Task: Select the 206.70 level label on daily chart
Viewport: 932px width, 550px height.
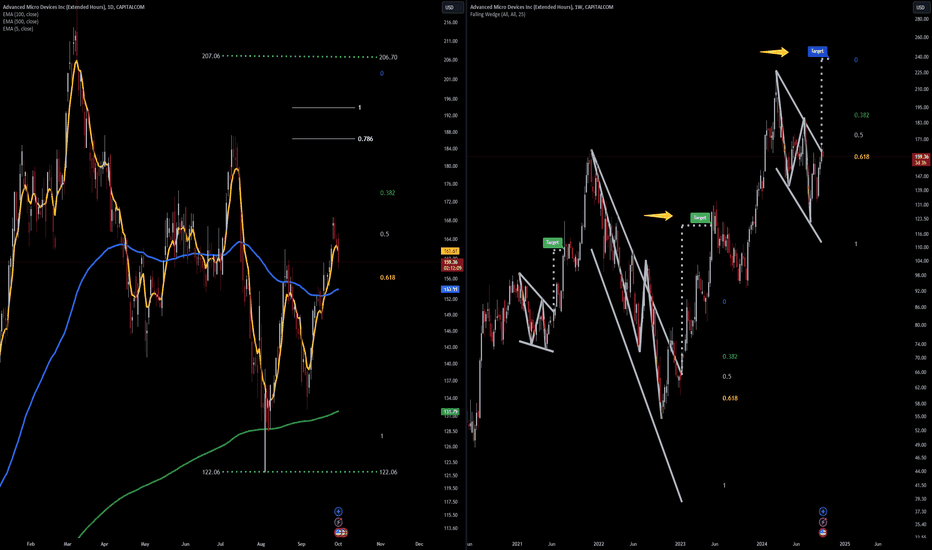Action: point(388,57)
